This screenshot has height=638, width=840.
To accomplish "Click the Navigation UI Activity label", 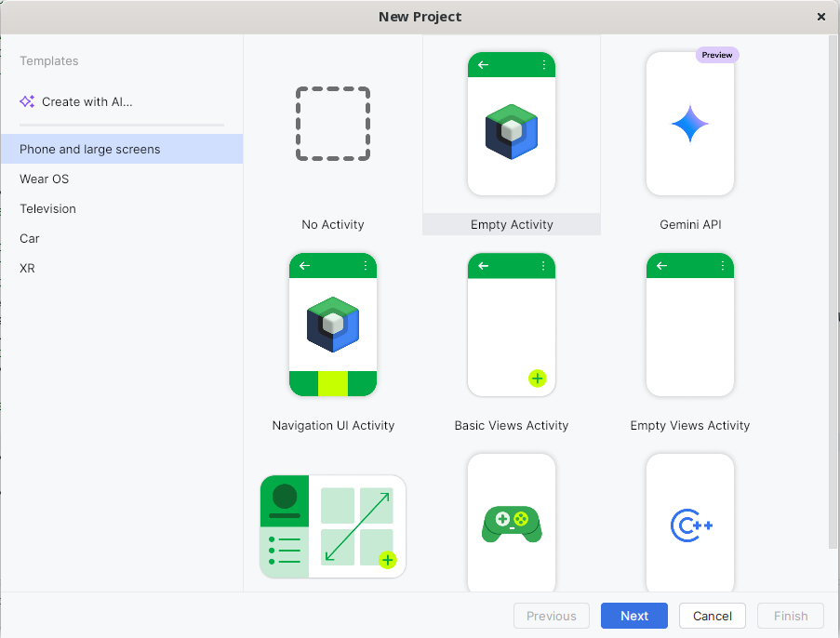I will point(333,425).
